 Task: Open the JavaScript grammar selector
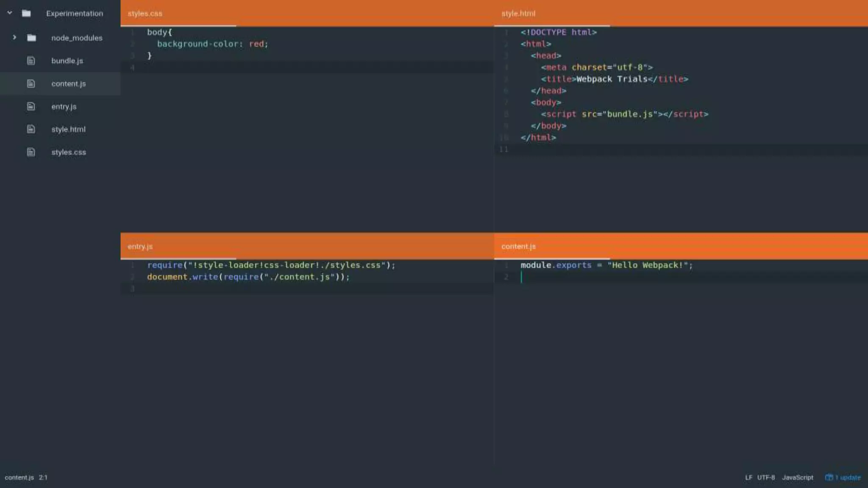point(797,477)
